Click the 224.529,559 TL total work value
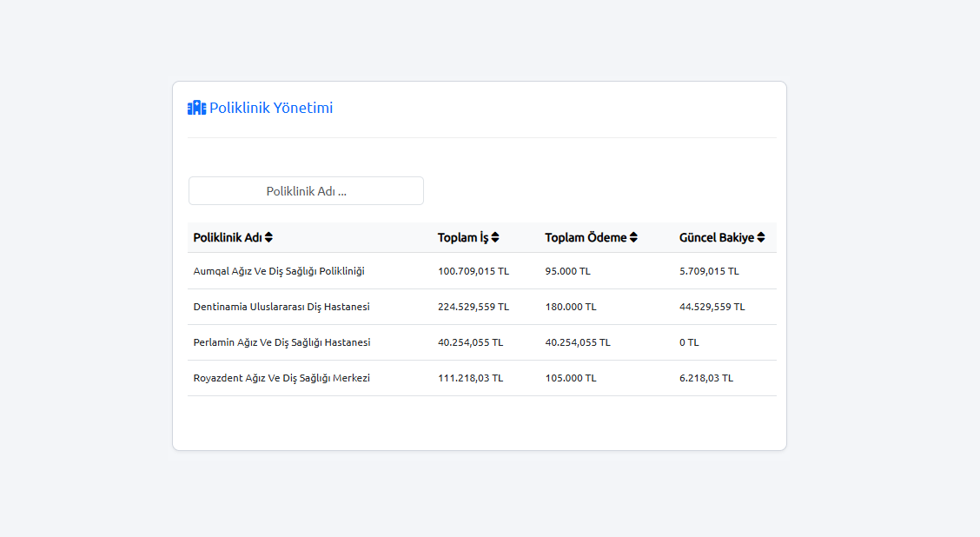 click(473, 307)
